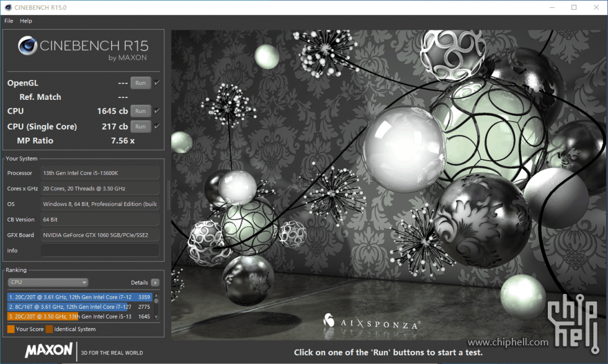The width and height of the screenshot is (608, 364).
Task: Click the Cinebench app icon in title bar
Action: (x=8, y=7)
